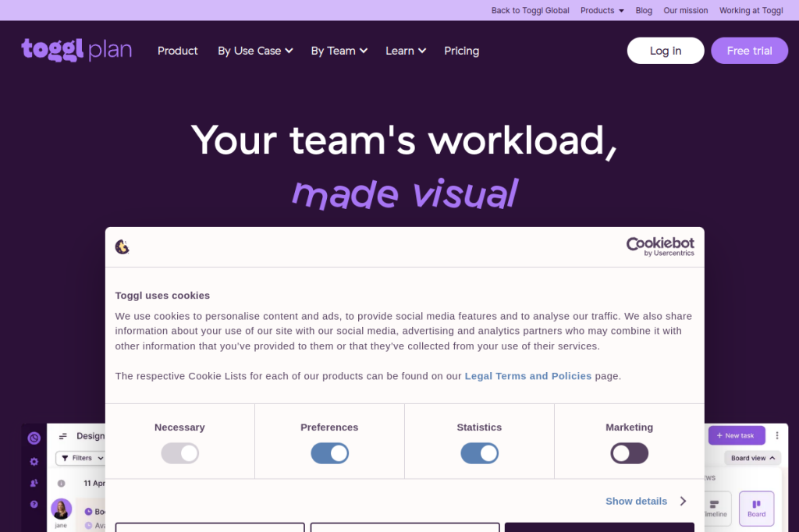799x532 pixels.
Task: Open the three-dot menu next to New task
Action: pos(777,436)
